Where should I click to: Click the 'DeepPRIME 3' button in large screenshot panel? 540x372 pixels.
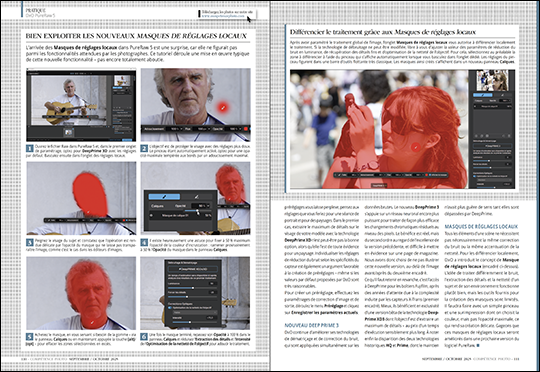[492, 146]
